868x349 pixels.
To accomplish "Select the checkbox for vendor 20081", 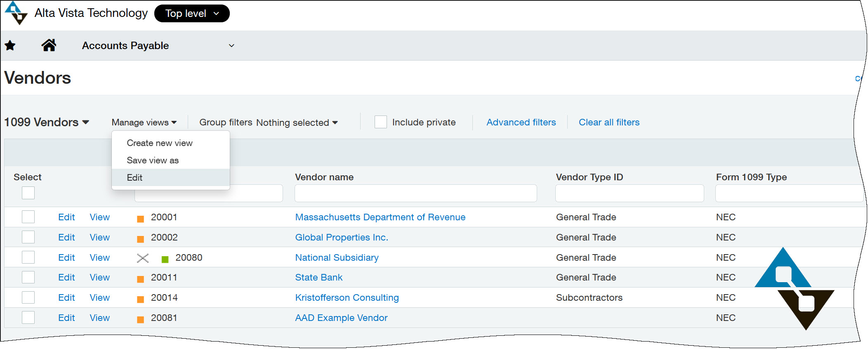I will [x=28, y=318].
